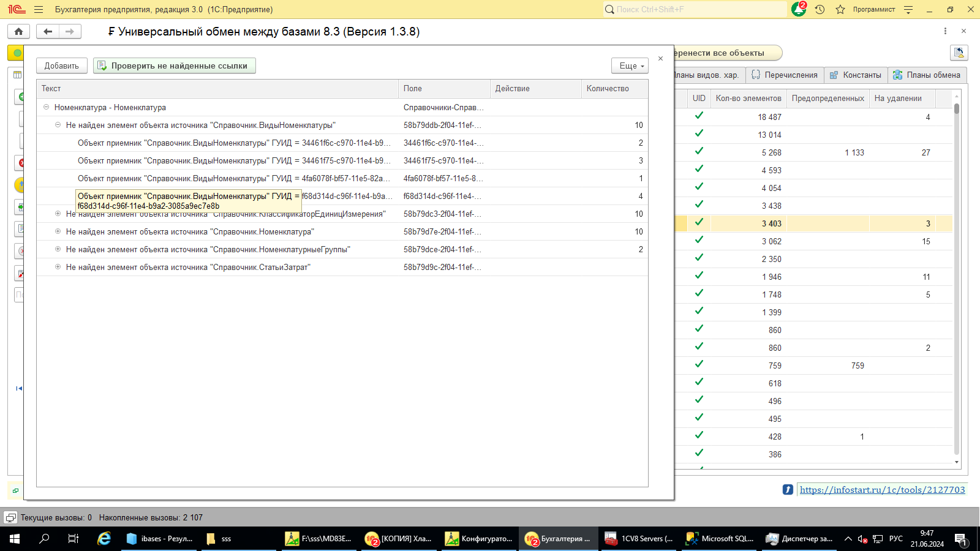Collapse the Справочник.ВидыНоменклатуры not-found node
The height and width of the screenshot is (551, 980).
(x=58, y=125)
